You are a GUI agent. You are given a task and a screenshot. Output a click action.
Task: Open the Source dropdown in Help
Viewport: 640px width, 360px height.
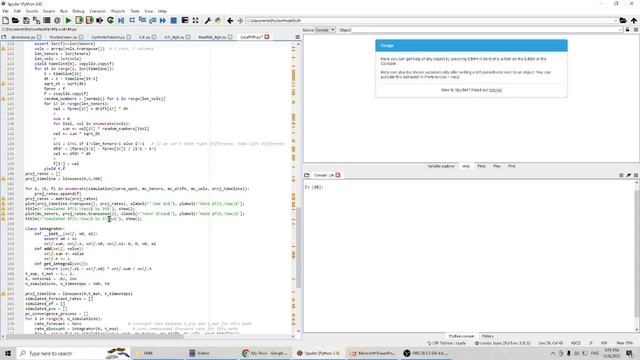pos(325,30)
